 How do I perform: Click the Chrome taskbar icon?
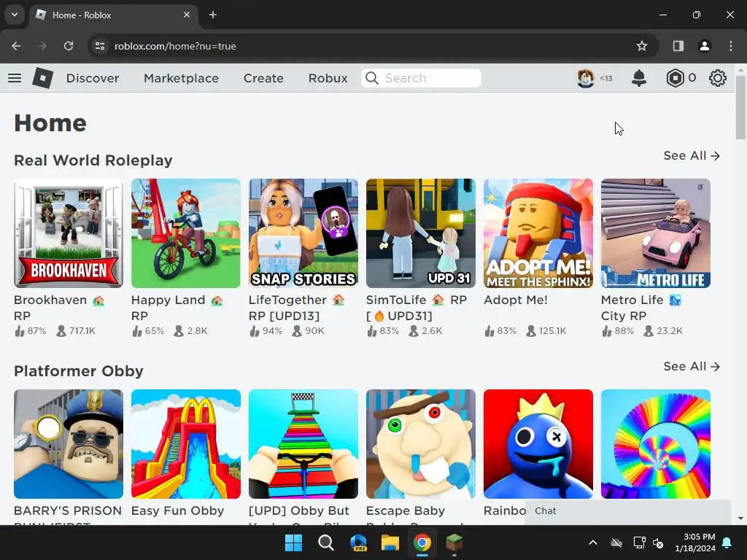[x=422, y=542]
